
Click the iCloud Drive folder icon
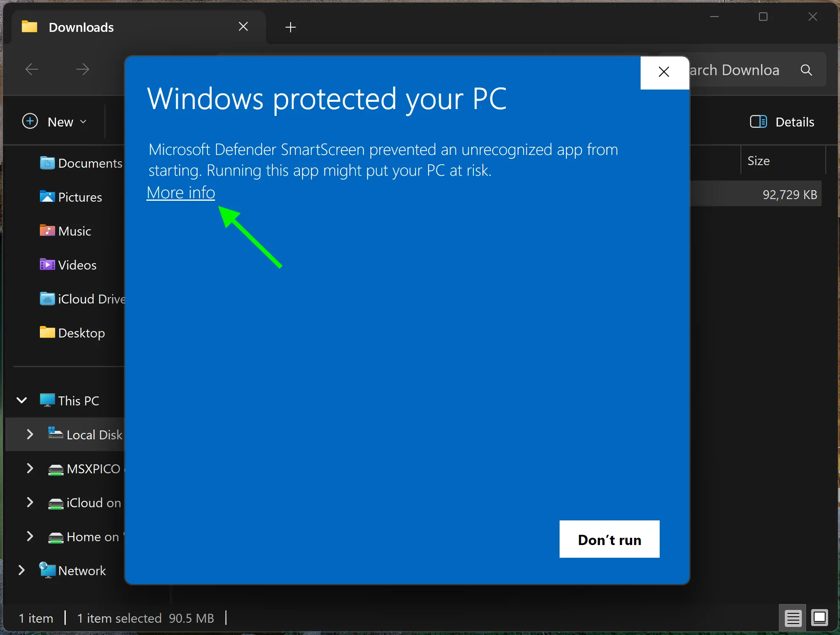coord(47,298)
